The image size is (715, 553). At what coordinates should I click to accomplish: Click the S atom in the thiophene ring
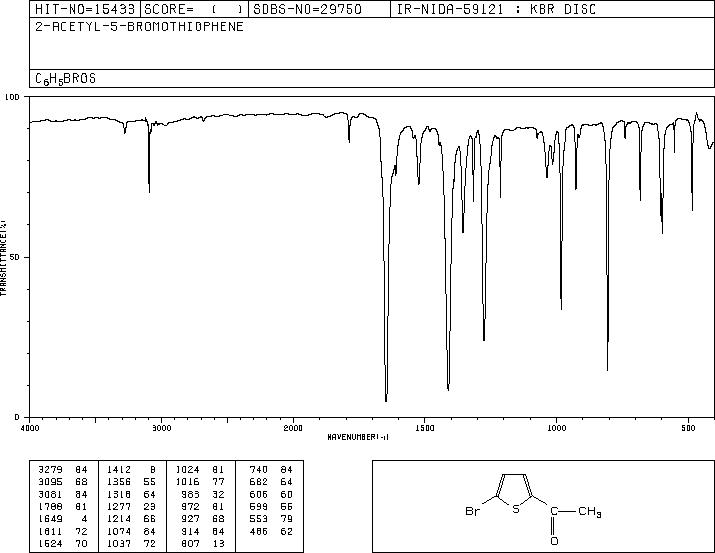click(x=516, y=509)
